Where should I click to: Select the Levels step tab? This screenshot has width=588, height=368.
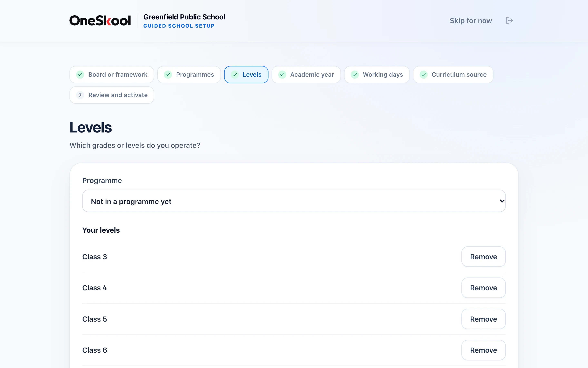pos(246,74)
